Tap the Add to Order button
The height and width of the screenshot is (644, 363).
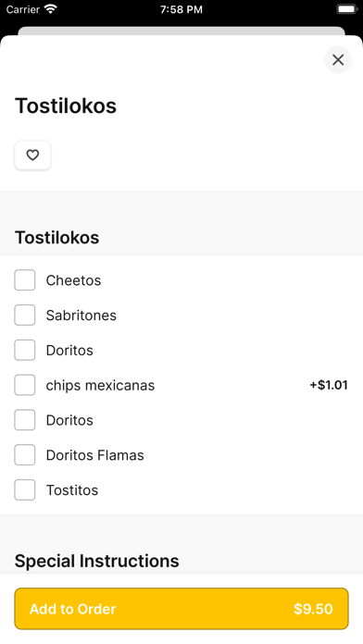pos(181,609)
